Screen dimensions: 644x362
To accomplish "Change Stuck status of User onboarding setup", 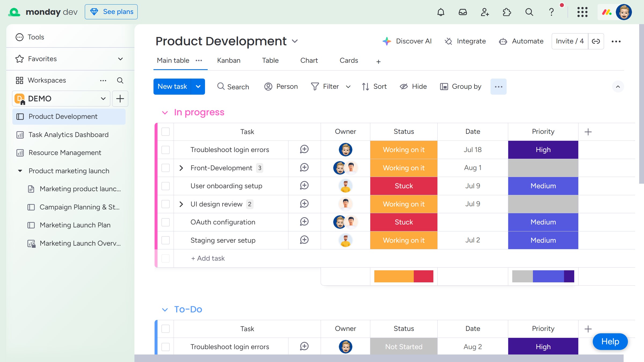I will (x=404, y=186).
